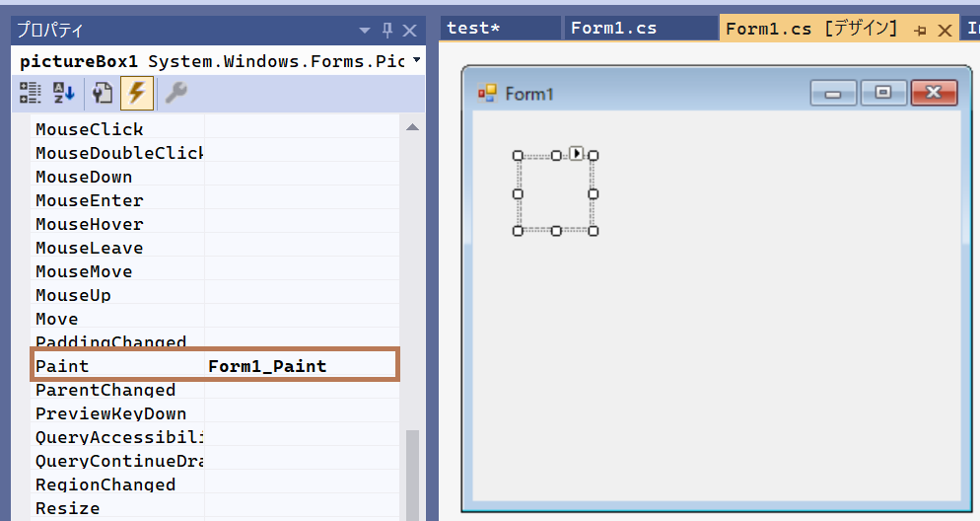Select the MouseClick event row

coord(214,129)
